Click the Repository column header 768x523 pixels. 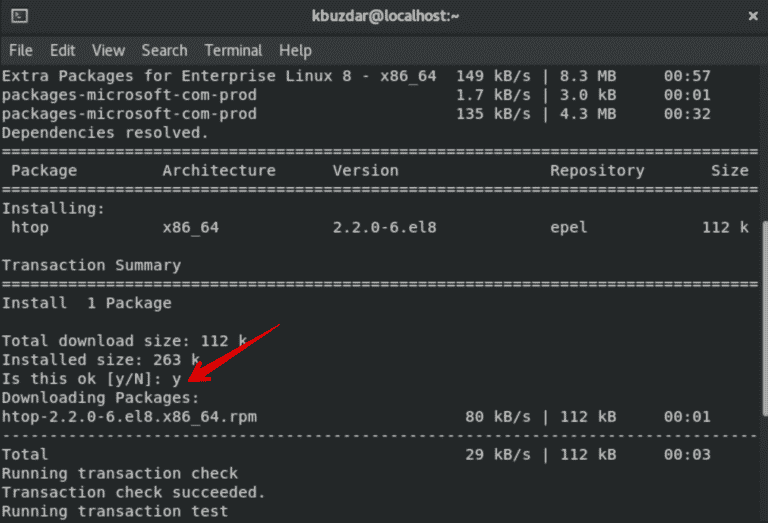coord(596,170)
